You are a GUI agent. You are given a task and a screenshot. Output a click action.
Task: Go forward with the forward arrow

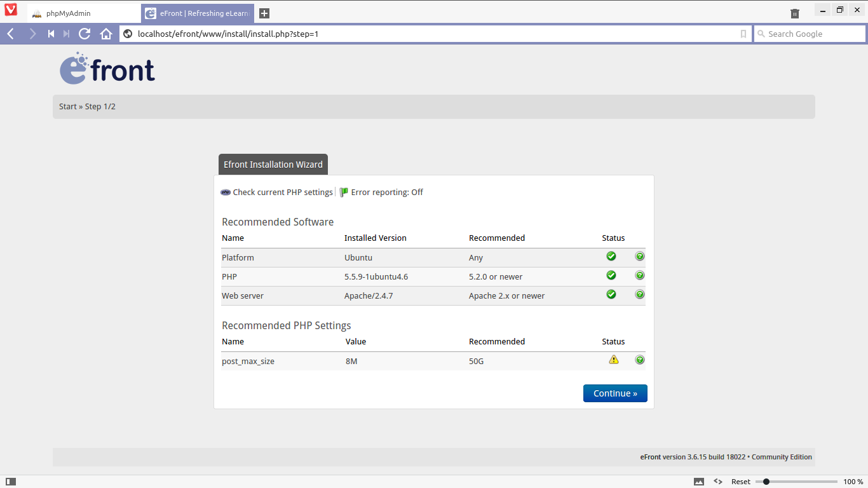(x=32, y=34)
